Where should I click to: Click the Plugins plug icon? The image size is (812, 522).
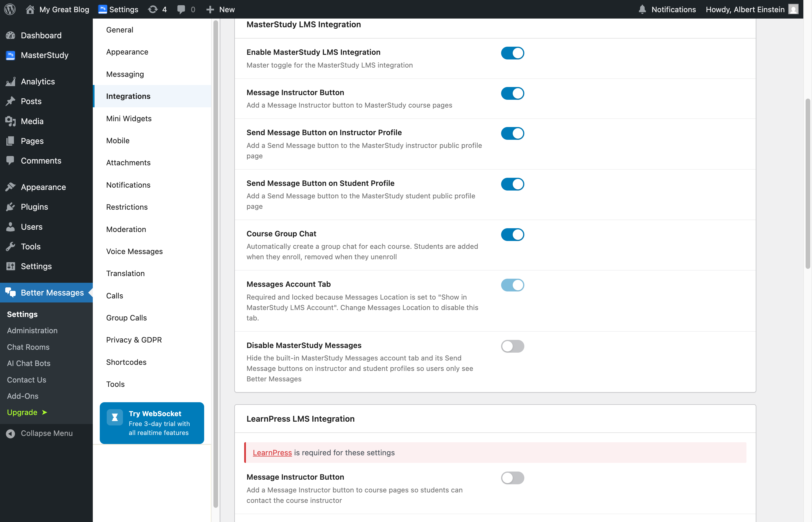point(10,206)
